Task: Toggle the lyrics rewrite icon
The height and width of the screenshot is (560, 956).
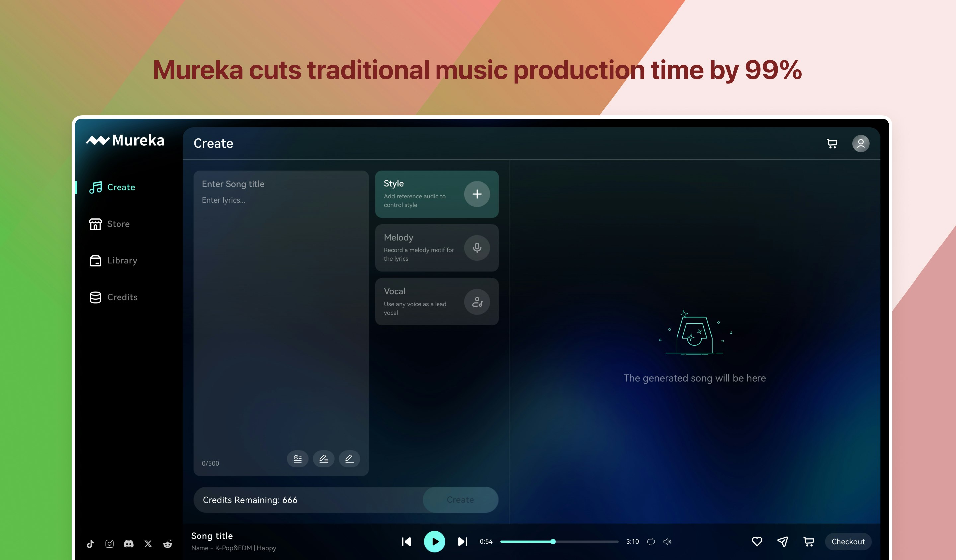Action: (323, 458)
